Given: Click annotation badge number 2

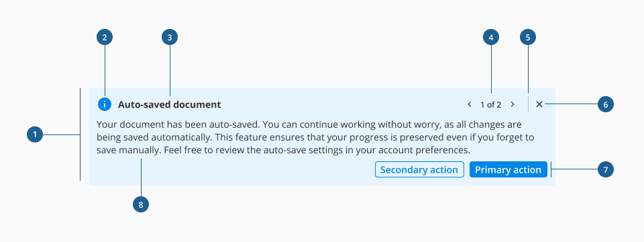Looking at the screenshot, I should pos(105,38).
